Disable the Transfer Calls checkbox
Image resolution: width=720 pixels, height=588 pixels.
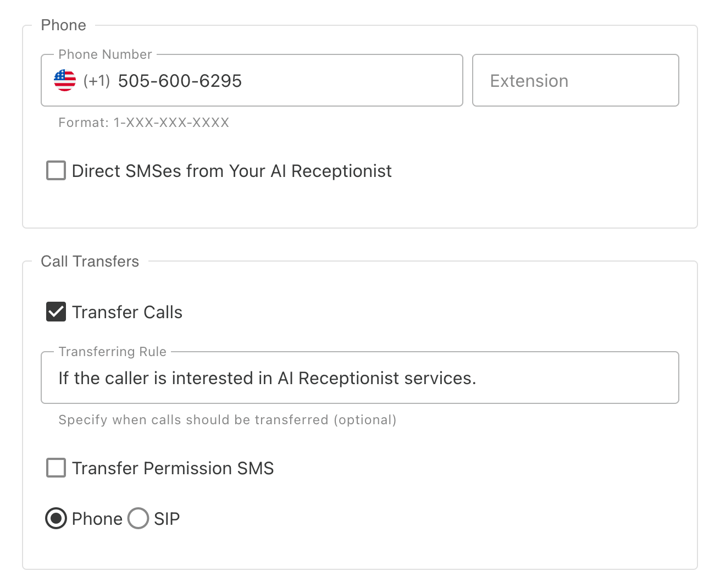coord(56,312)
